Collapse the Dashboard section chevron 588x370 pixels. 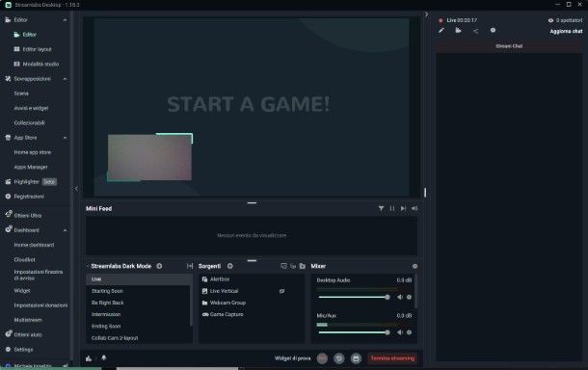tap(65, 230)
